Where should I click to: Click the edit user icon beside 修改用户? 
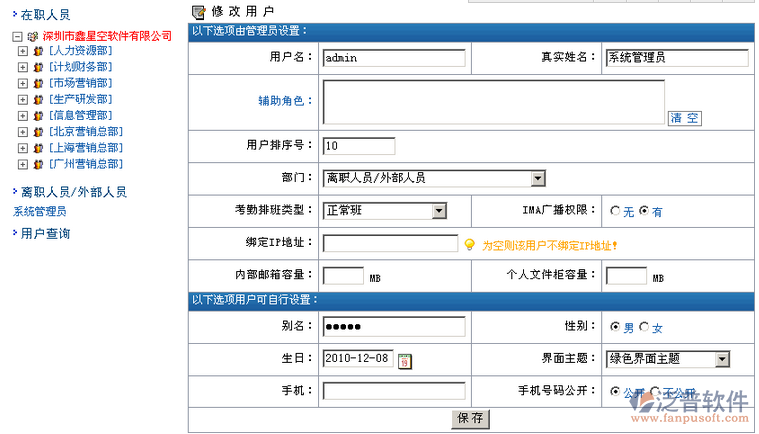(x=198, y=12)
